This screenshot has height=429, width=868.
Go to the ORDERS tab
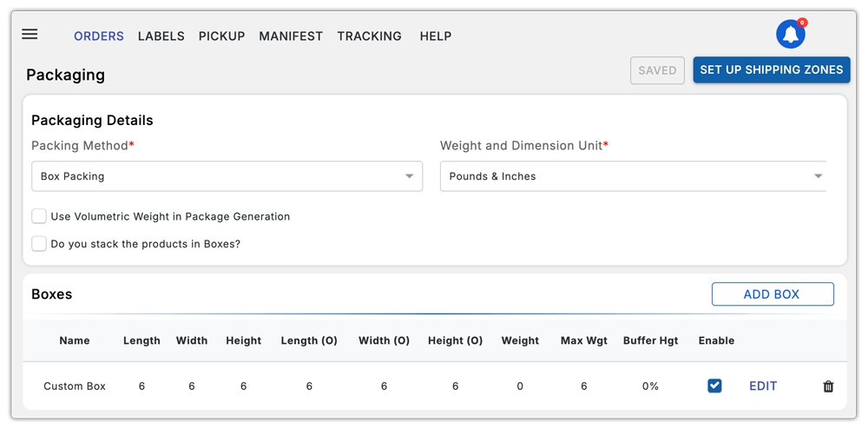[x=99, y=36]
